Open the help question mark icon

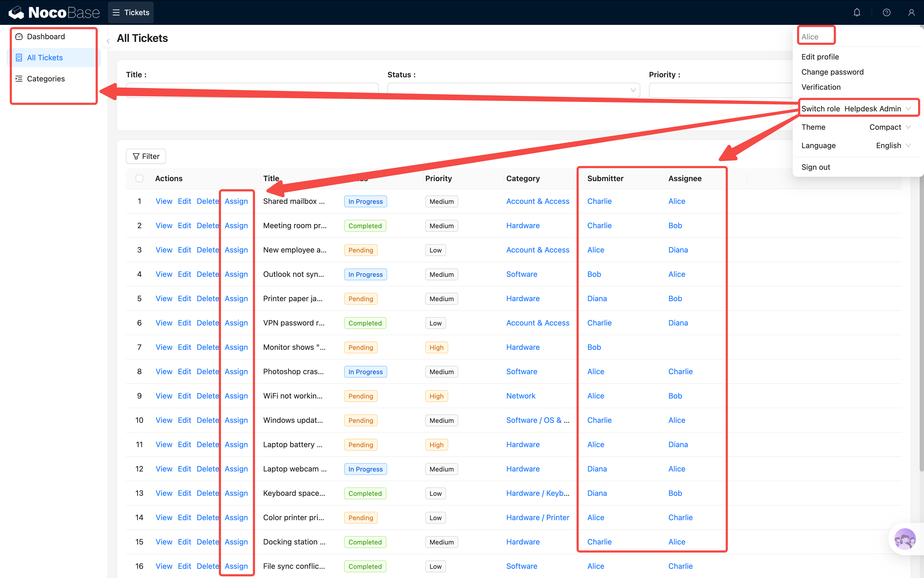pos(886,13)
